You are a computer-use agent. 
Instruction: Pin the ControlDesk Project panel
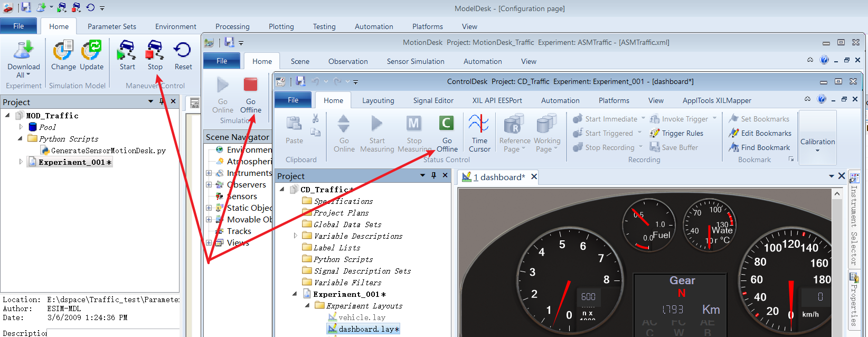433,175
